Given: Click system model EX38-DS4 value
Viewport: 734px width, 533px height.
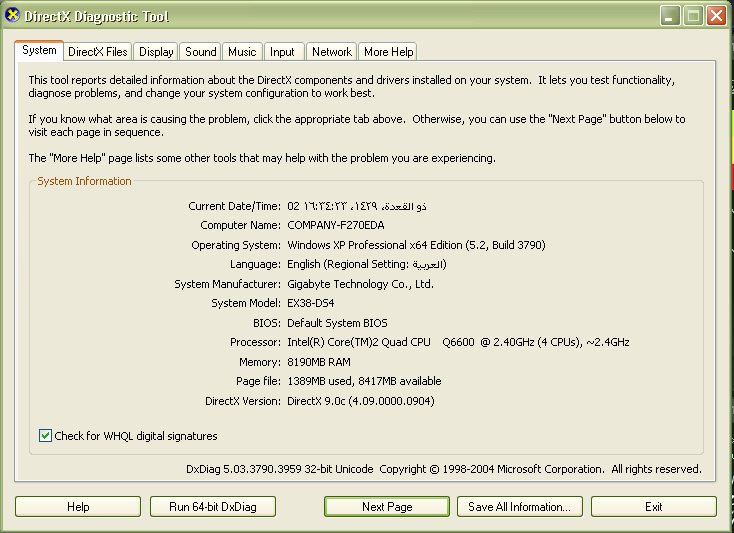Looking at the screenshot, I should 310,303.
